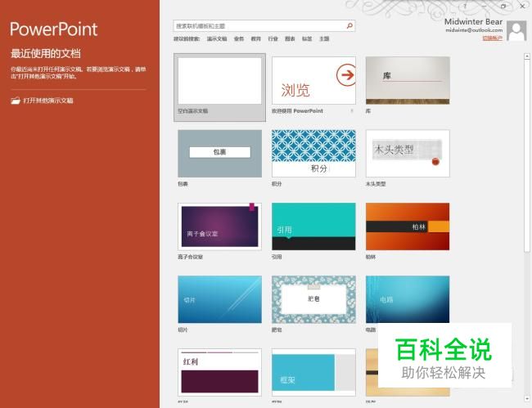Click the 木头类型 caption under thumbnail

click(x=376, y=184)
